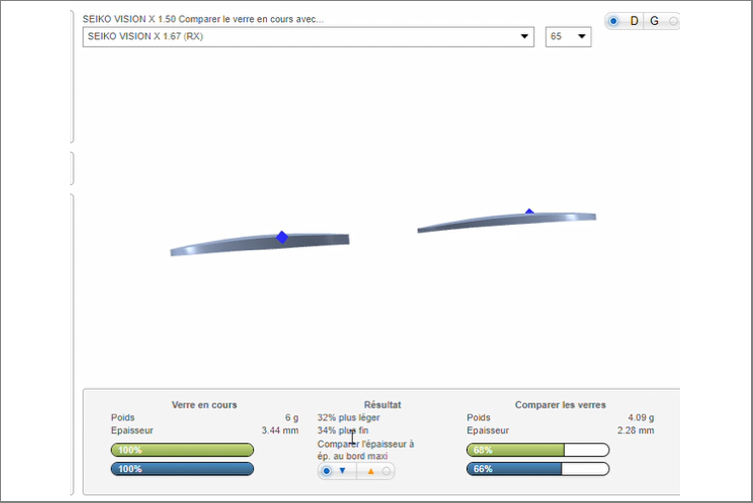Click the '4.09 g' weight value

click(641, 417)
